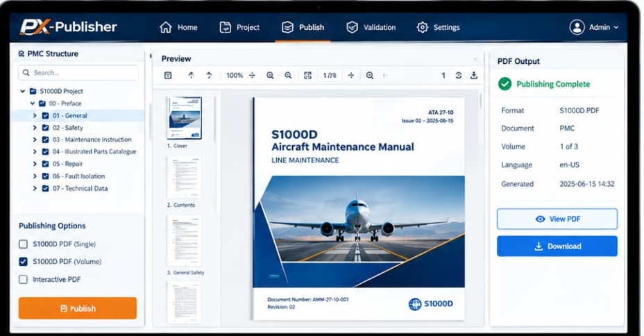Expand the 02 - Safety node
The height and width of the screenshot is (336, 644).
35,128
